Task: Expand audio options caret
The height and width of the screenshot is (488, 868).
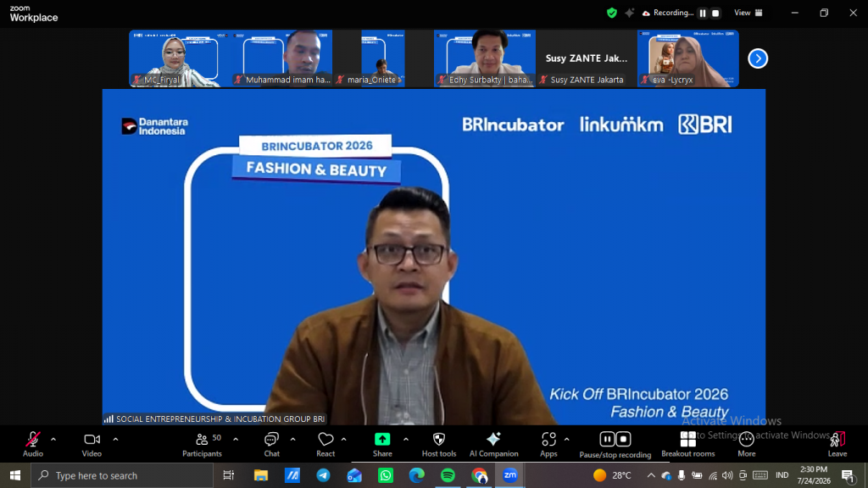Action: point(53,440)
